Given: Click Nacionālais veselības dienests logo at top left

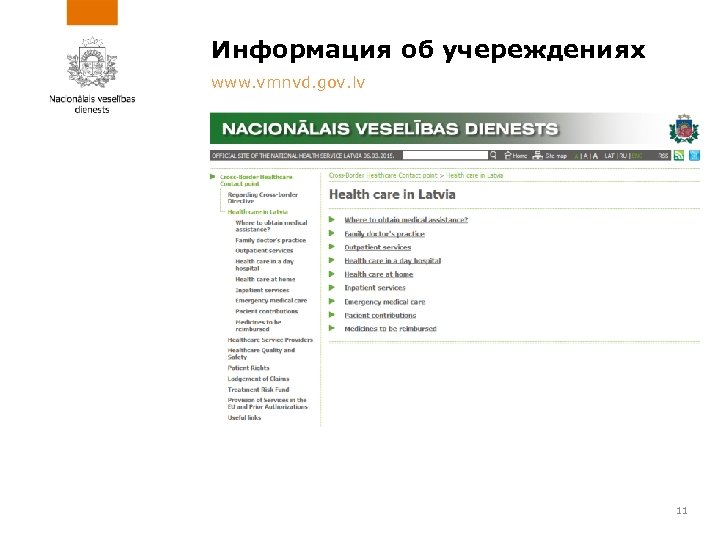Looking at the screenshot, I should pos(92,75).
